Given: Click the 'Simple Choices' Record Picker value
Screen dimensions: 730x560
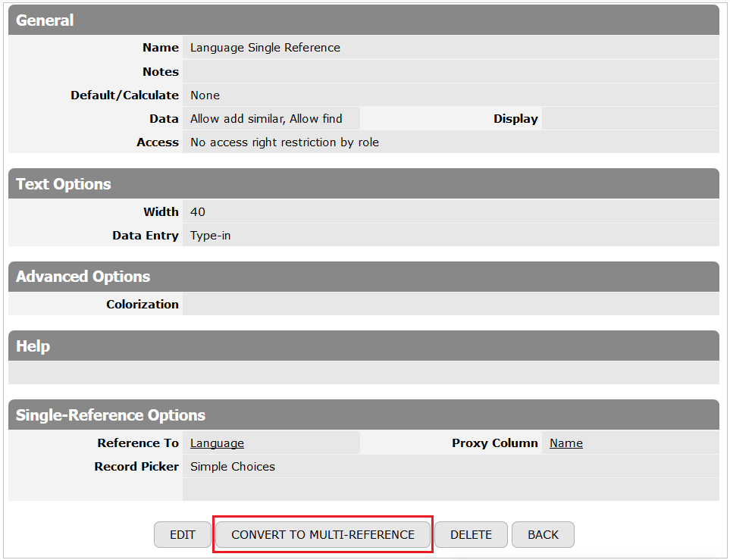Looking at the screenshot, I should click(232, 467).
